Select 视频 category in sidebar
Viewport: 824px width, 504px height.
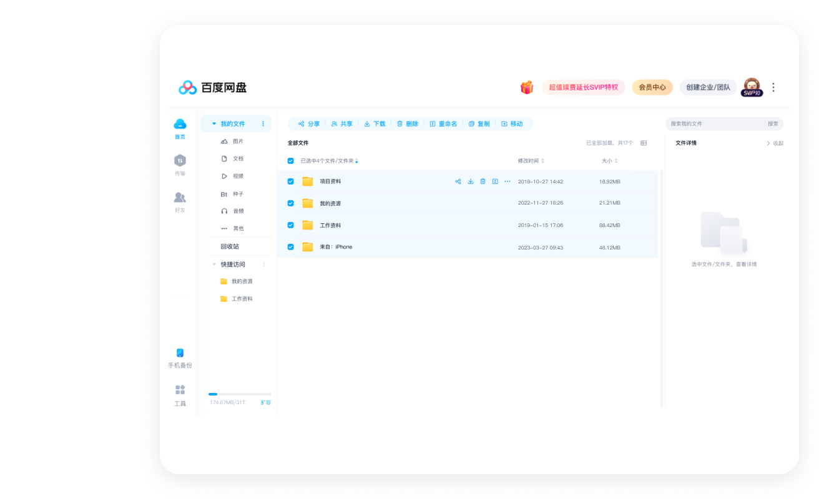232,177
